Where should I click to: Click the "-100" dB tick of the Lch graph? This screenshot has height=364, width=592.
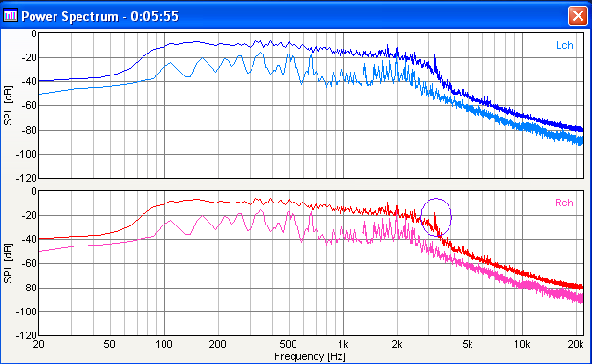26,154
